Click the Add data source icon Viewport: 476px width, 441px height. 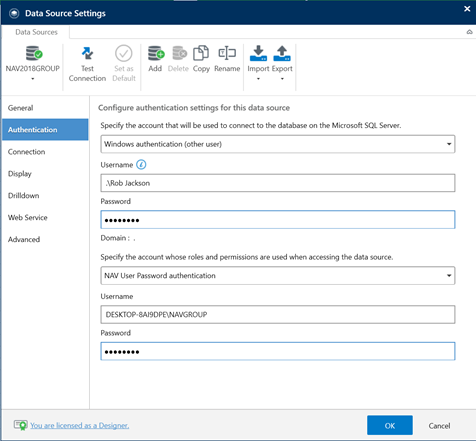point(156,53)
